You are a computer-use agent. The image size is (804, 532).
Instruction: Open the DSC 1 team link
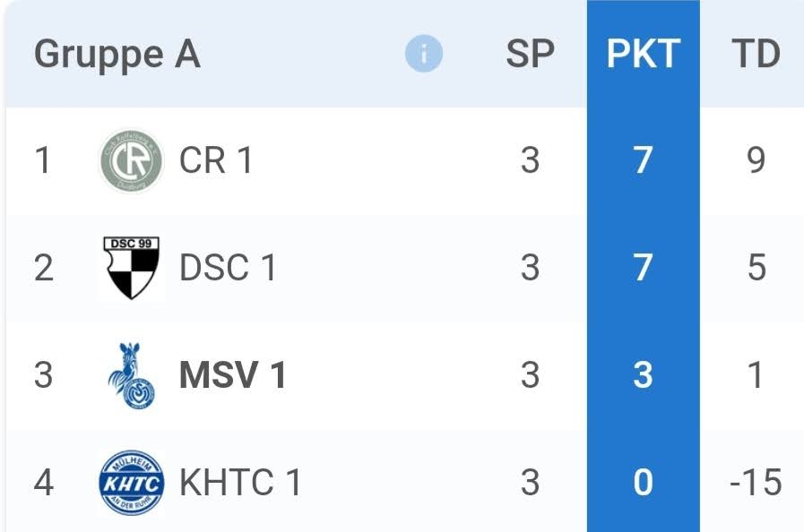tap(228, 268)
